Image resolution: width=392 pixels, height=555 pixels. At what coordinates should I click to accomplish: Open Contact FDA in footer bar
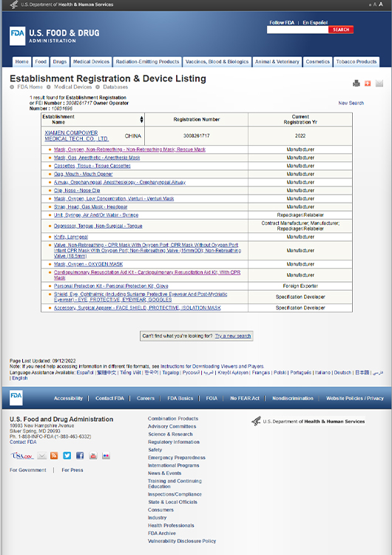coord(109,398)
